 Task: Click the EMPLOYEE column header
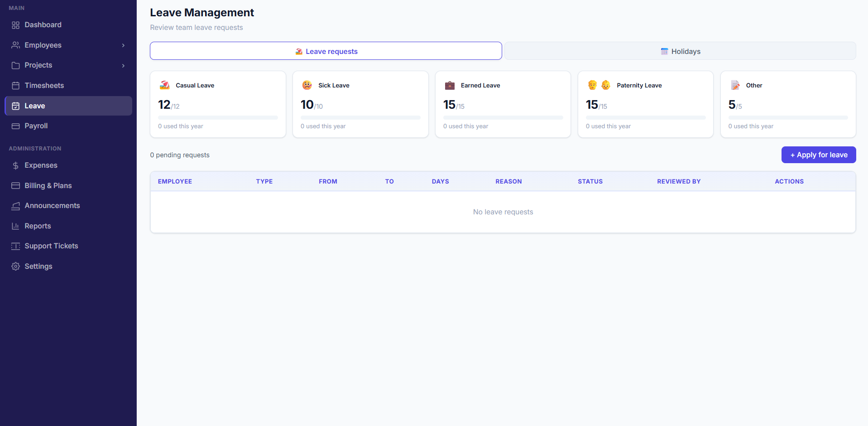tap(175, 181)
